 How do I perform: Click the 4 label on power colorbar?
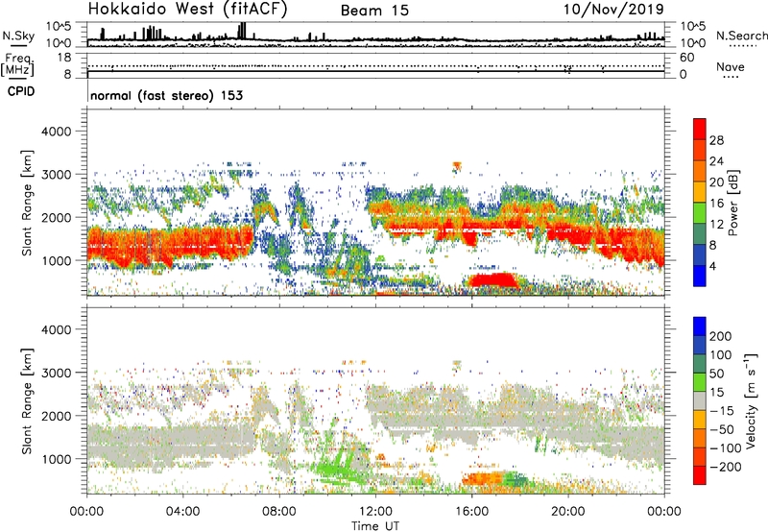(713, 266)
